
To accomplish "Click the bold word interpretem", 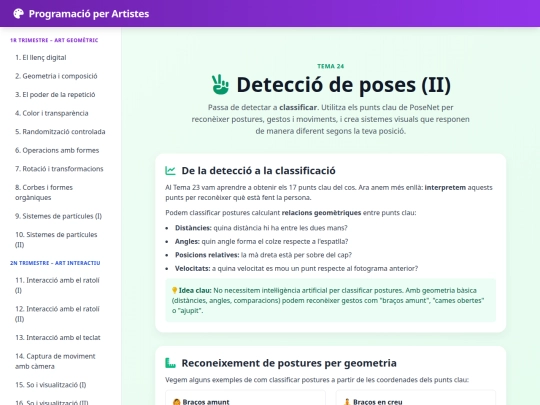I will click(x=445, y=188).
